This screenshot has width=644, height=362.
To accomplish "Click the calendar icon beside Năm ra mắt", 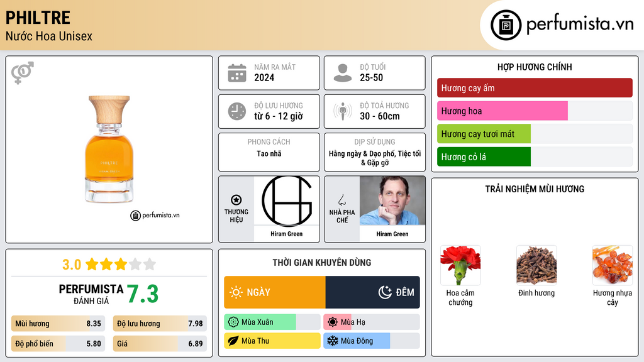I will click(237, 73).
